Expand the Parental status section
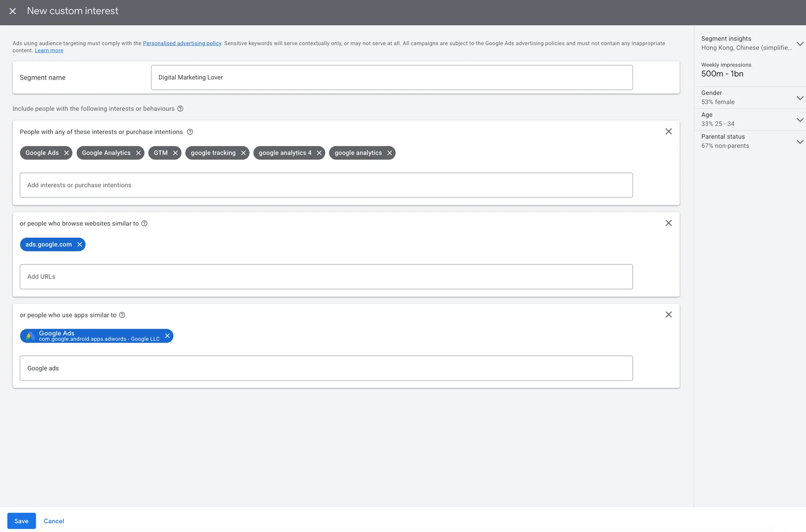Screen dimensions: 806x532 799,142
